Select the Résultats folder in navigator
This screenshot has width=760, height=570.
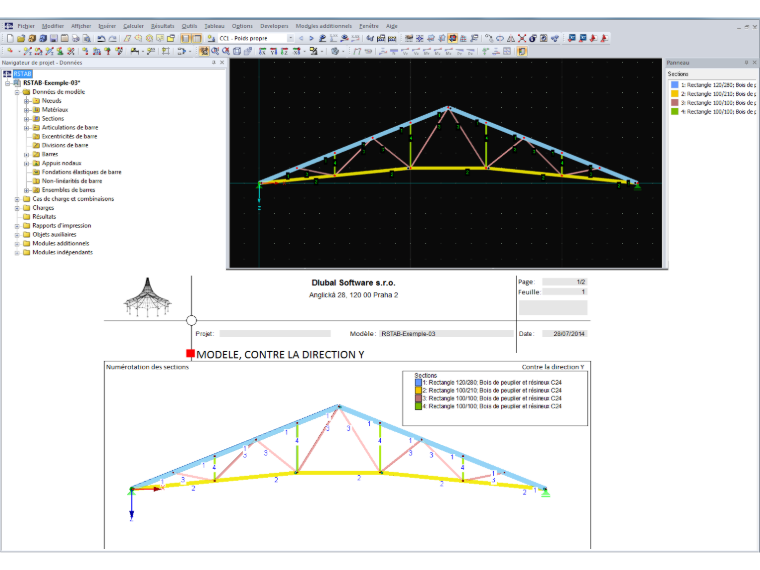(44, 217)
